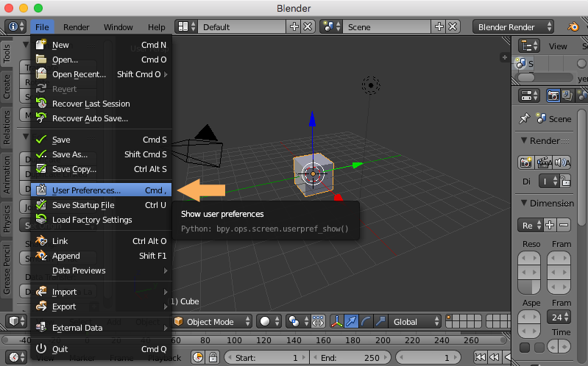Switch to the Grease Pencil tab
Image resolution: width=588 pixels, height=366 pixels.
[x=7, y=270]
